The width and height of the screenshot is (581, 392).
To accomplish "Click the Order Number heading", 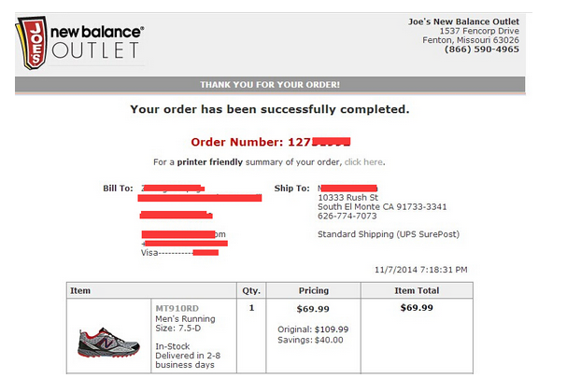I will click(x=271, y=142).
